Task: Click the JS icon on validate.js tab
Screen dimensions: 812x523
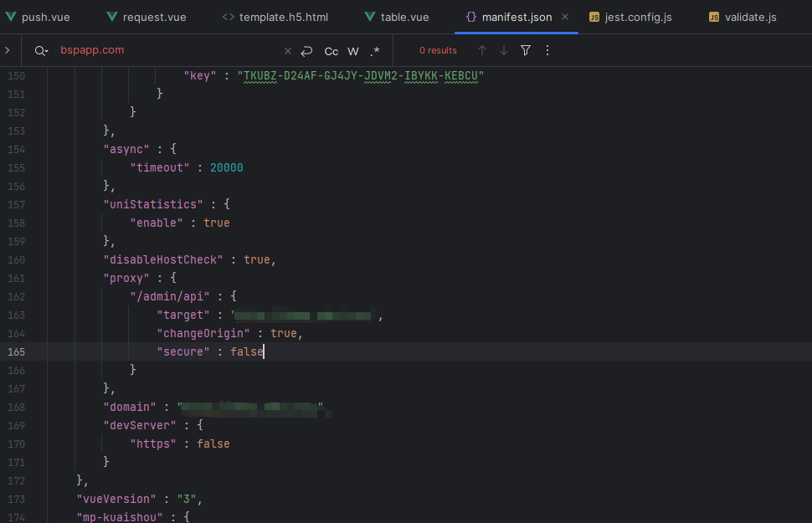Action: click(714, 17)
